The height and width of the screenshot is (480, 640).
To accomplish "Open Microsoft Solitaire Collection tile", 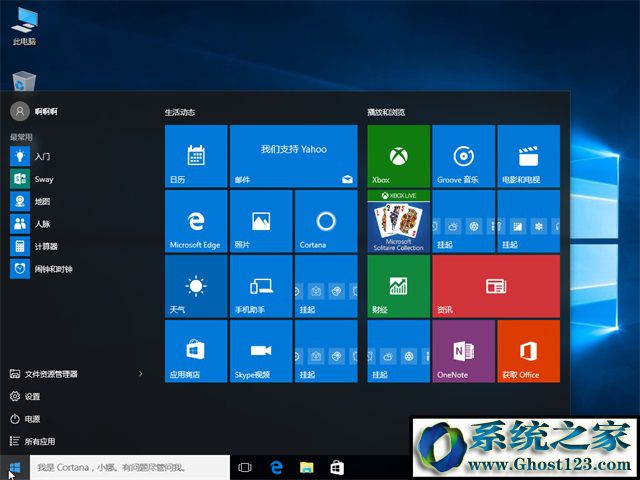I will [399, 221].
